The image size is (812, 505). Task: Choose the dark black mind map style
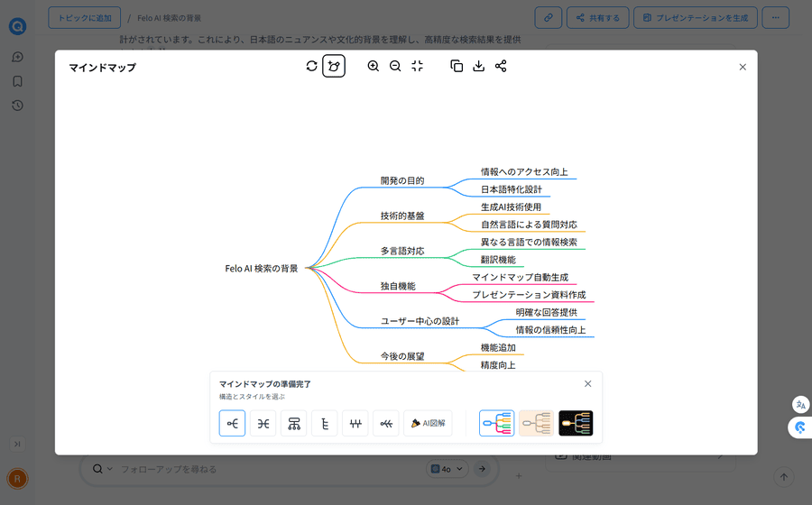pos(576,423)
